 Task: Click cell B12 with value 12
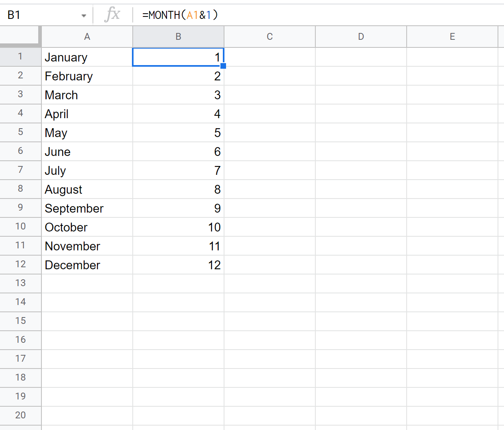[178, 265]
